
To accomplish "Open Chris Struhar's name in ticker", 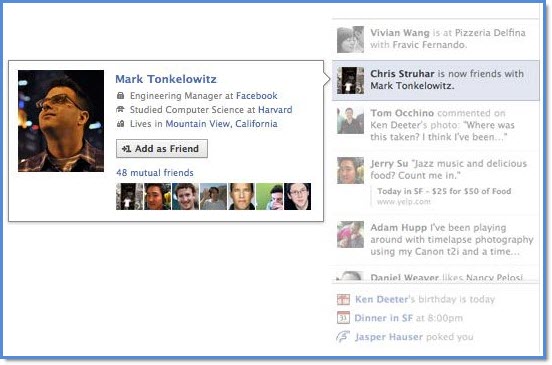I will pyautogui.click(x=402, y=74).
